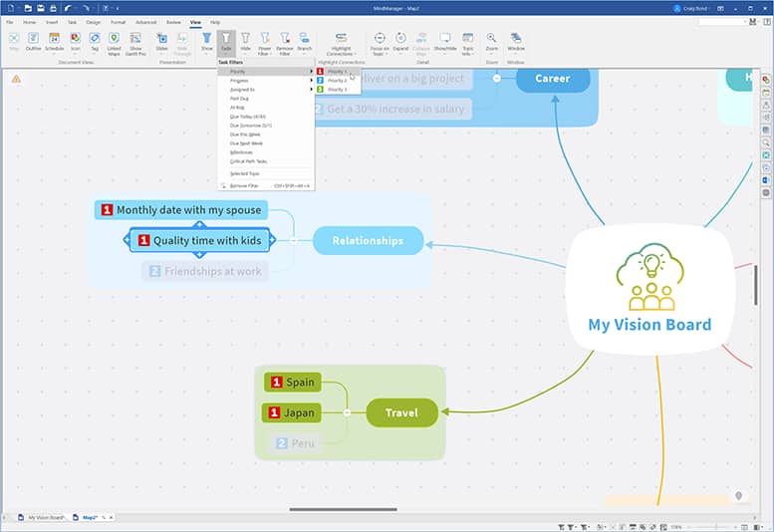Click priority marker on Monthly date with spouse
774x532 pixels.
[107, 210]
